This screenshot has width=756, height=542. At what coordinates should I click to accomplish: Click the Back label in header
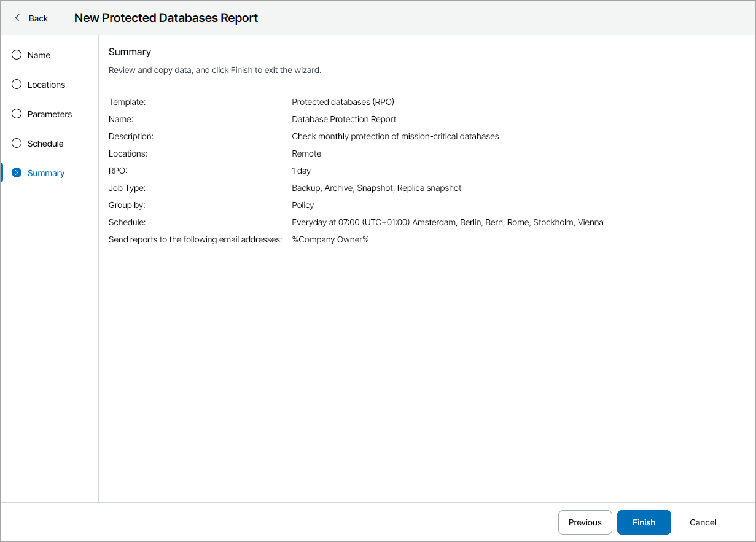(x=38, y=18)
